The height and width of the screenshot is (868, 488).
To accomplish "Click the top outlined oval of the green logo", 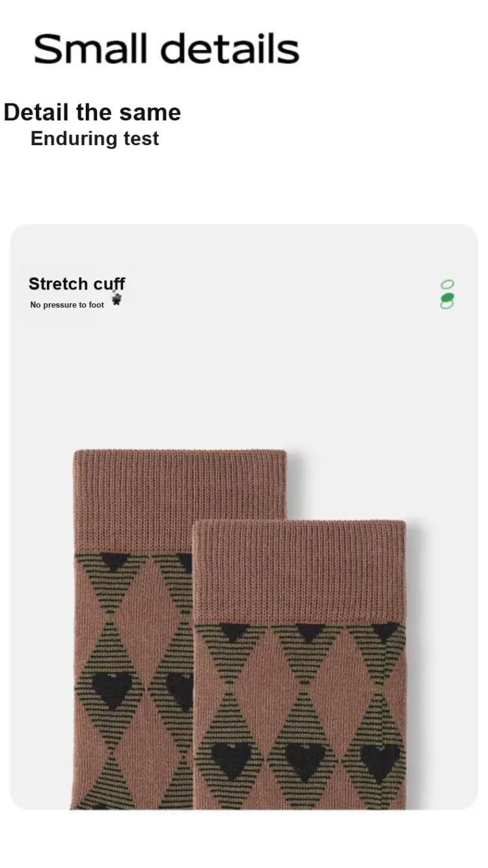I will pos(447,284).
